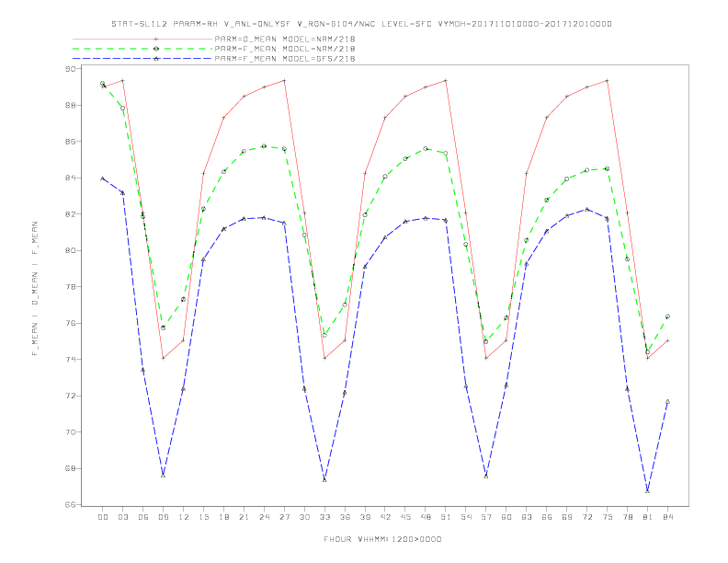This screenshot has width=728, height=563.
Task: Click y-axis tick label 80
Action: [x=71, y=250]
